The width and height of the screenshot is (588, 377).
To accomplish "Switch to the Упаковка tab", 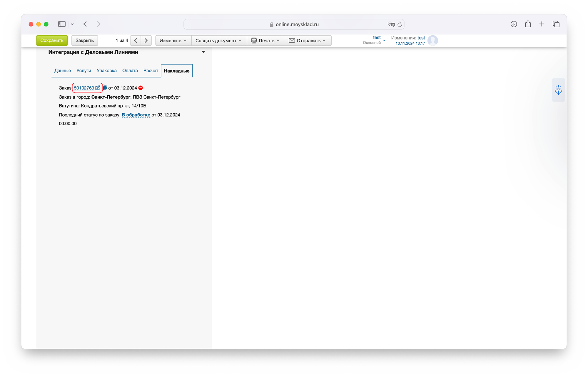I will (106, 71).
